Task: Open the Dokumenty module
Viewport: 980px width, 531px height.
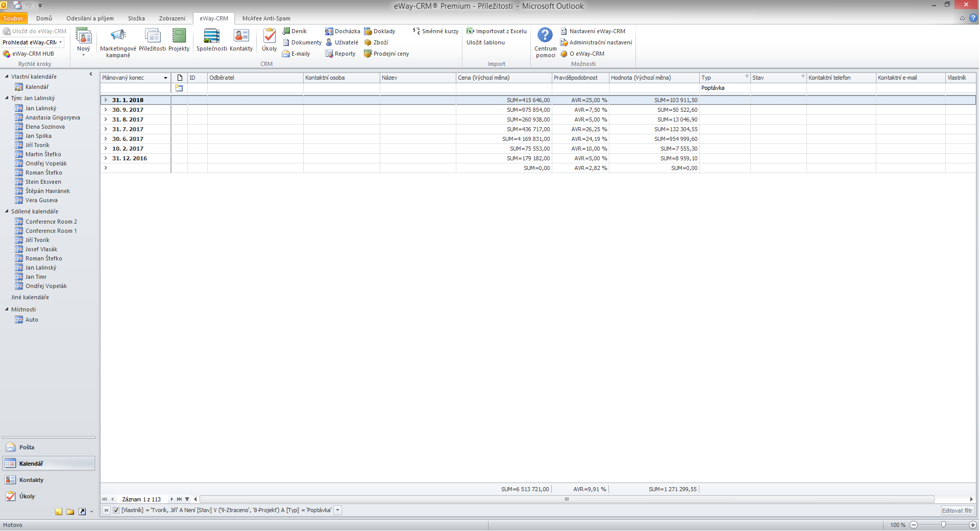Action: pos(302,42)
